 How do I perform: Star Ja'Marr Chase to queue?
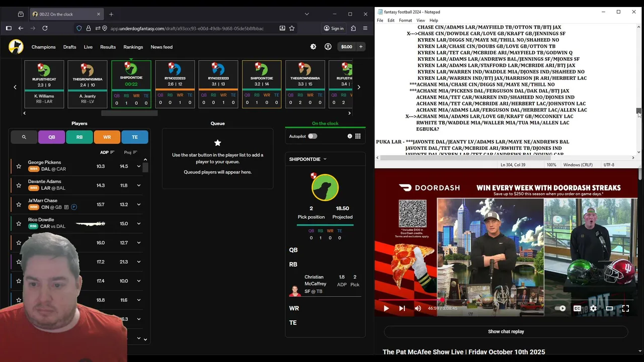[x=19, y=204]
